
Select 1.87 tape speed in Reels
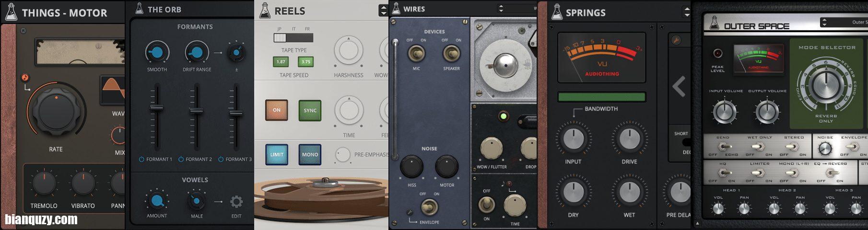(x=281, y=61)
